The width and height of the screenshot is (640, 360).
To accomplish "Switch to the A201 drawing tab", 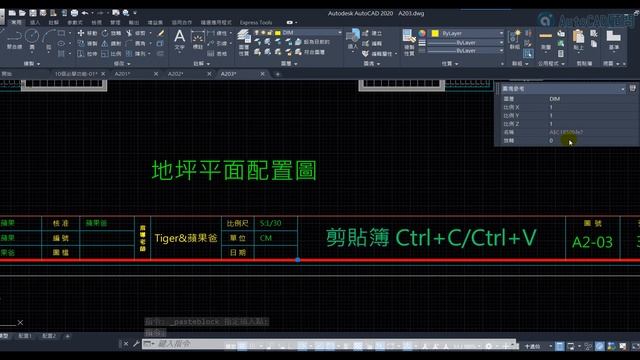I will pyautogui.click(x=122, y=74).
